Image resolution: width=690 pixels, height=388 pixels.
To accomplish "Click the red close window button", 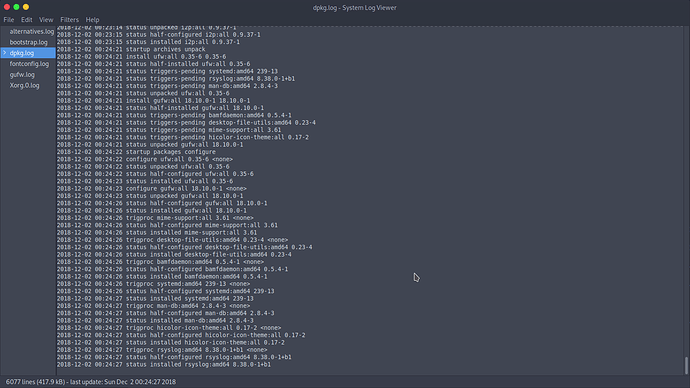I will [x=7, y=7].
